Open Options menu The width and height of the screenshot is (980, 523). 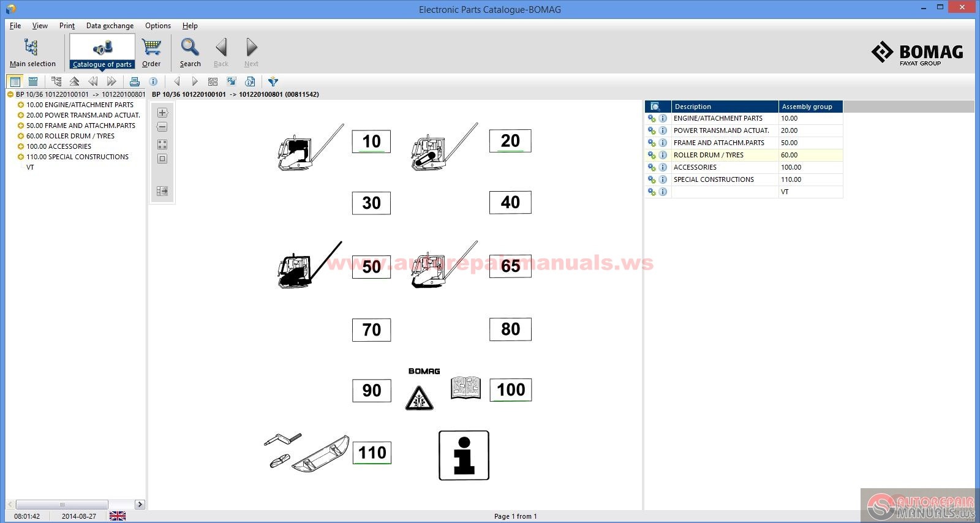tap(158, 26)
